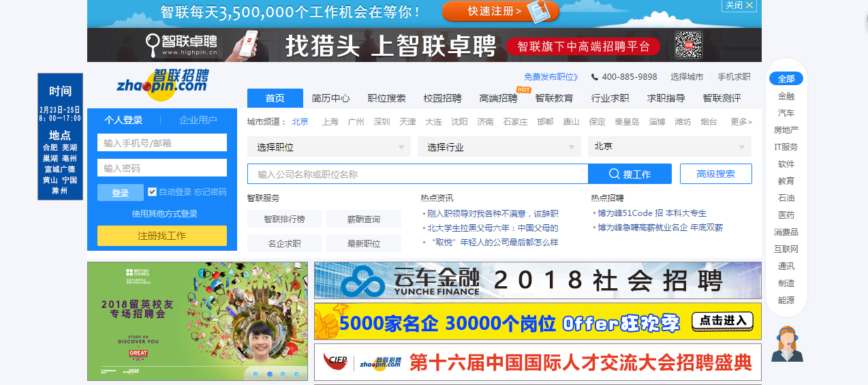Open the 智联测评 tab
Image resolution: width=868 pixels, height=385 pixels.
pos(722,98)
